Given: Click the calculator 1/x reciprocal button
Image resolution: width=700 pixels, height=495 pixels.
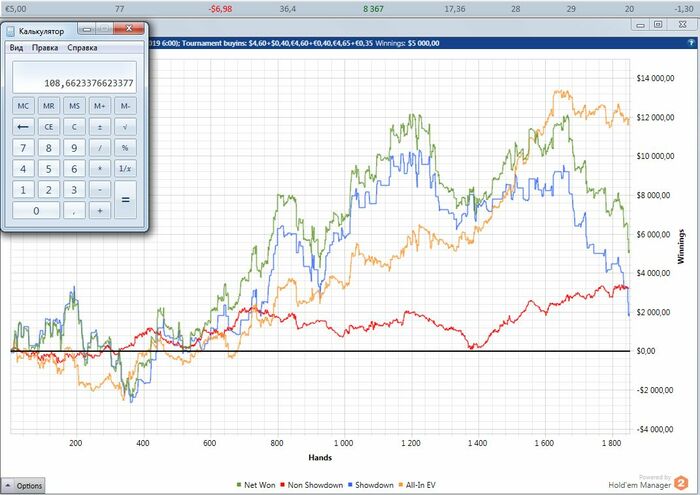Looking at the screenshot, I should [x=125, y=169].
